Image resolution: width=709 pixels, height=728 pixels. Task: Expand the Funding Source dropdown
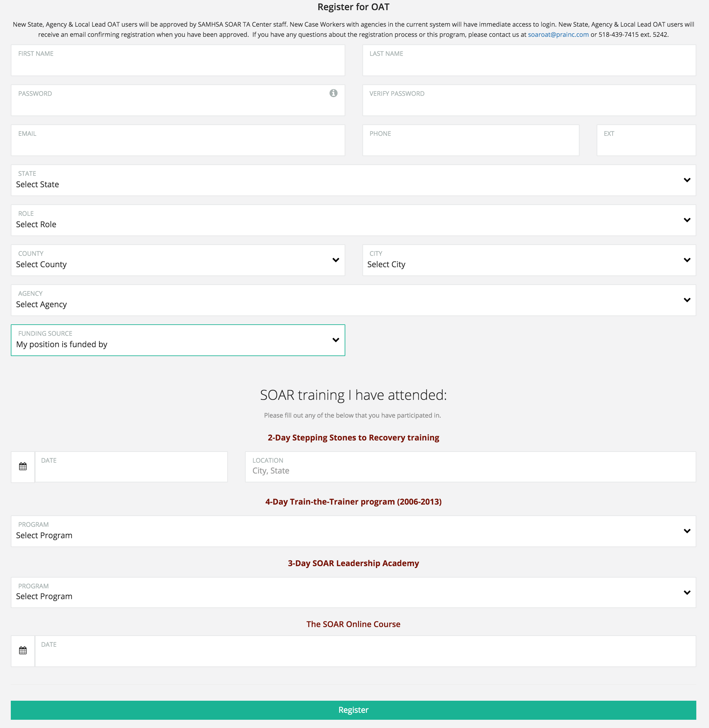tap(178, 340)
